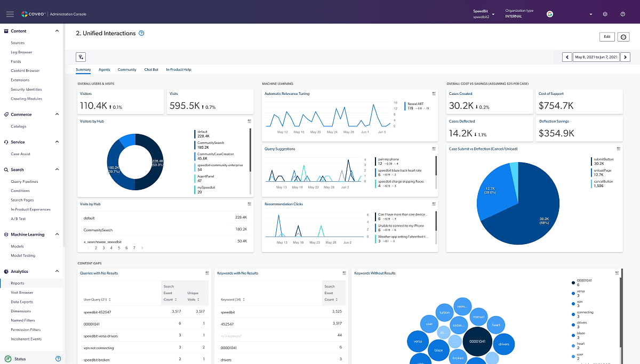Collapse the Content sidebar section
The image size is (640, 364).
click(x=57, y=31)
